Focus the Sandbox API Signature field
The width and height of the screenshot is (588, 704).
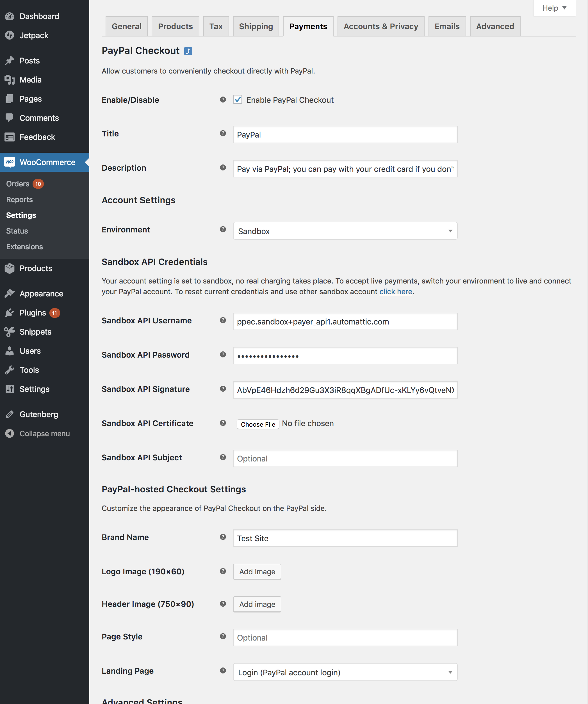345,390
